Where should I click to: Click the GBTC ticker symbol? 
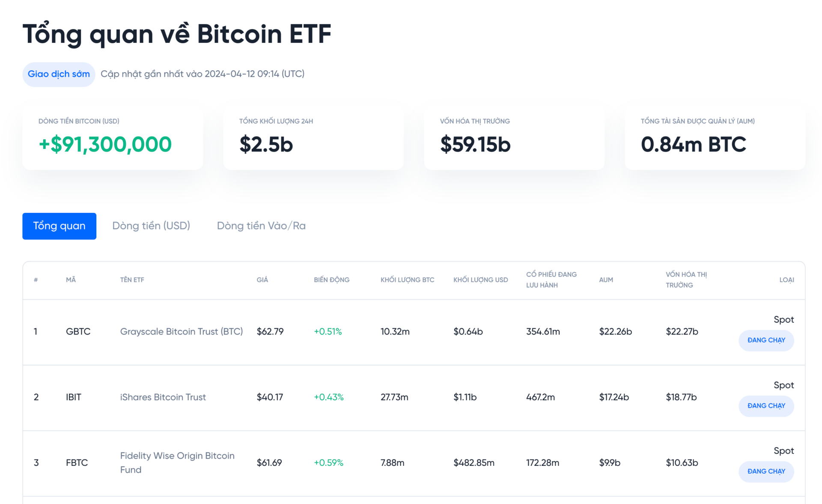pos(78,331)
